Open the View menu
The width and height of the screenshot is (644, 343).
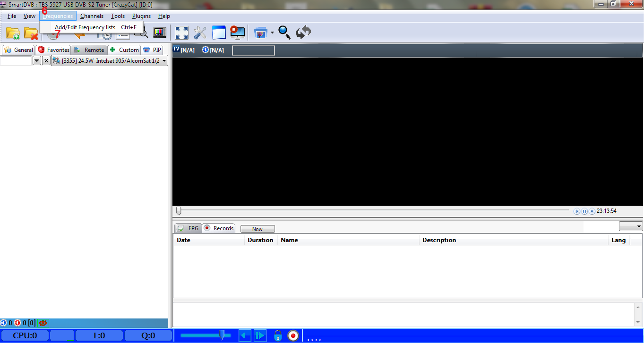(x=29, y=16)
